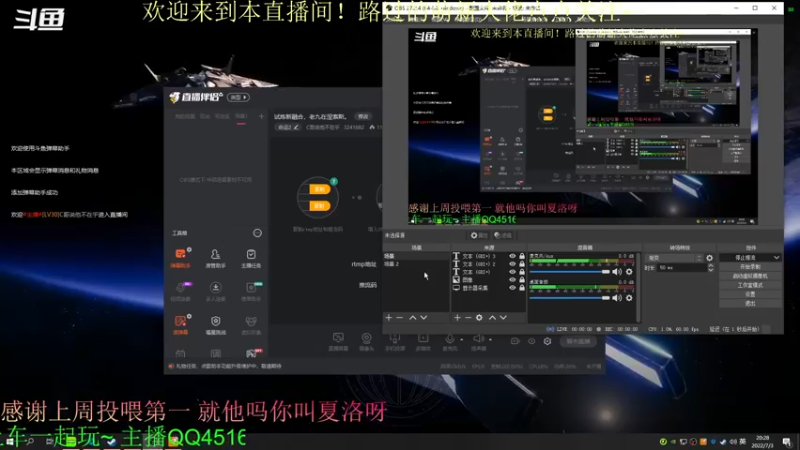Select the 图像 source row in OBS
The width and height of the screenshot is (800, 450).
[x=489, y=280]
